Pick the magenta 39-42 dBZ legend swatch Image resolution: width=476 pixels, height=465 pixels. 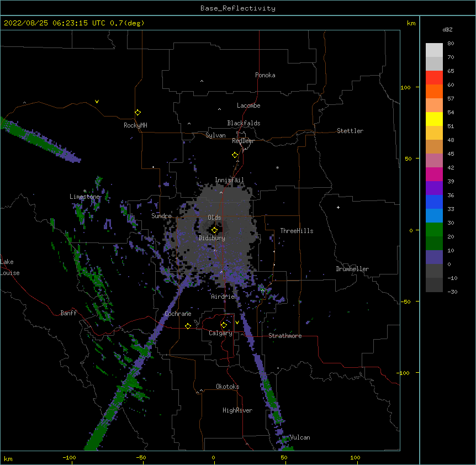point(434,175)
